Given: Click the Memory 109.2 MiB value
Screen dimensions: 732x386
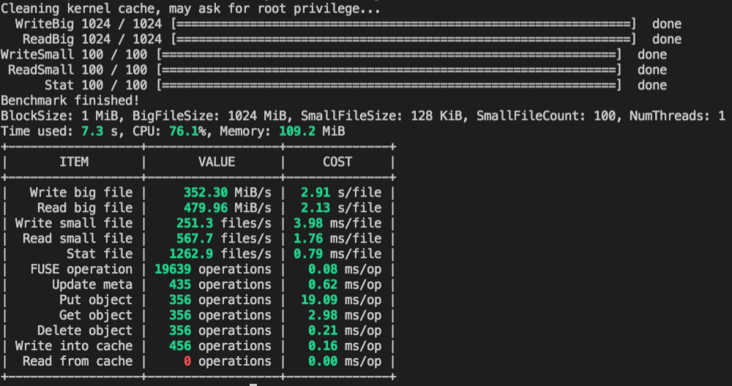Looking at the screenshot, I should (312, 131).
